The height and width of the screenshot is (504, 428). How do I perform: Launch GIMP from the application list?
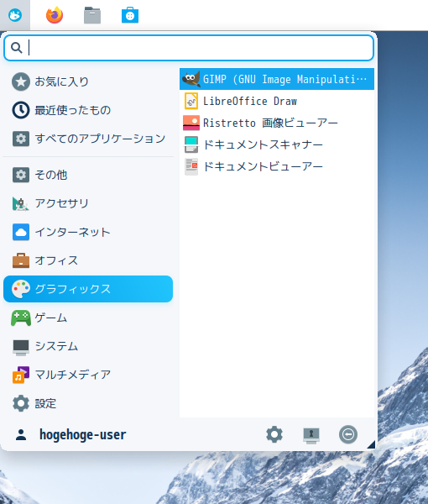click(x=277, y=79)
